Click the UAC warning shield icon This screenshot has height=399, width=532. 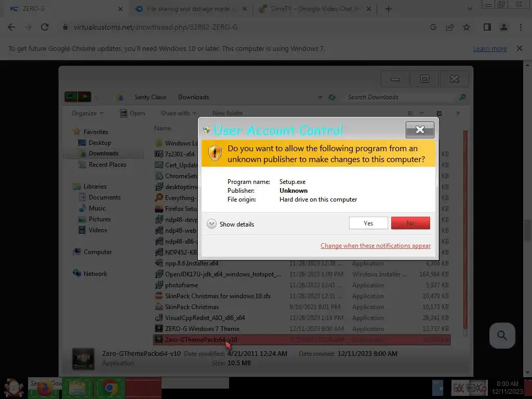215,153
